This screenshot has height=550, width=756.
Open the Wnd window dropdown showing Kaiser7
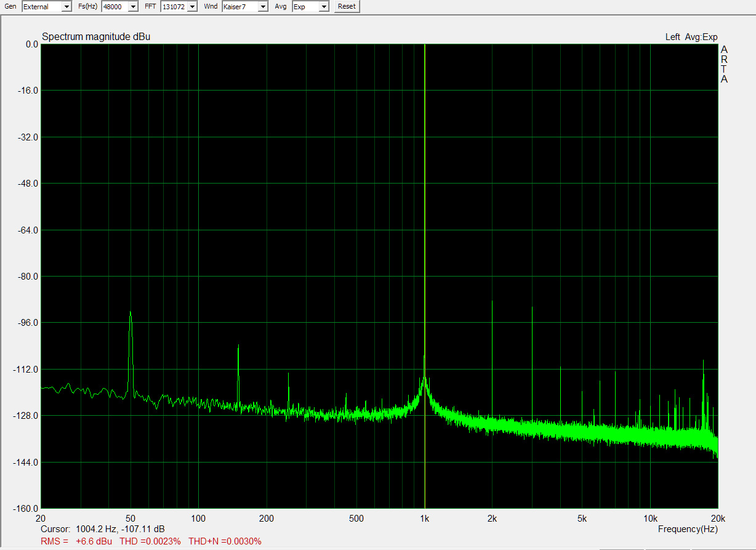(x=245, y=6)
